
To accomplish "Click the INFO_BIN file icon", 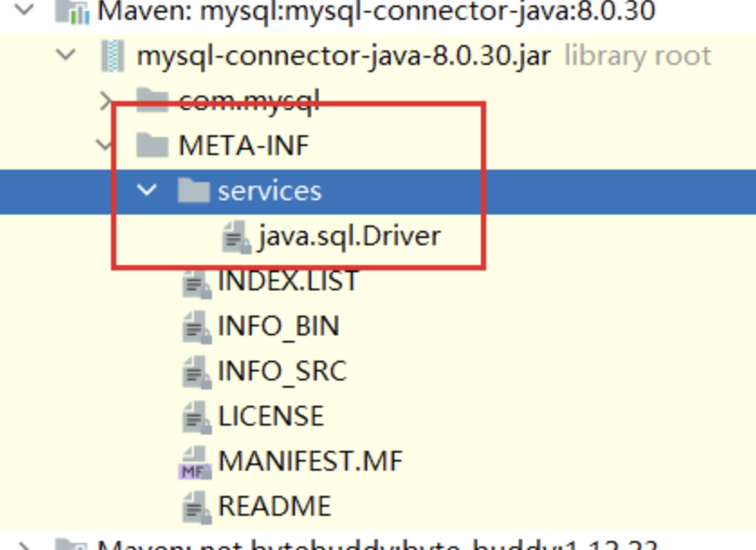I will (x=197, y=327).
